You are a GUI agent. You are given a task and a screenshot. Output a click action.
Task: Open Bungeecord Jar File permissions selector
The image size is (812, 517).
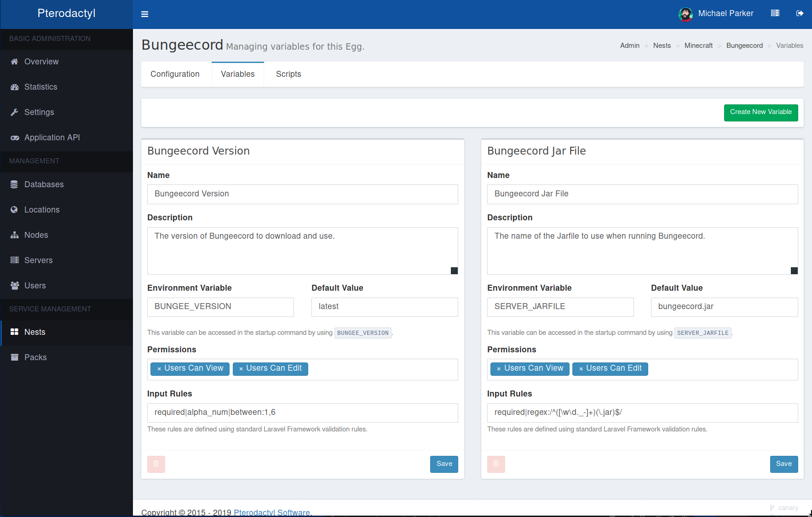[x=721, y=369]
